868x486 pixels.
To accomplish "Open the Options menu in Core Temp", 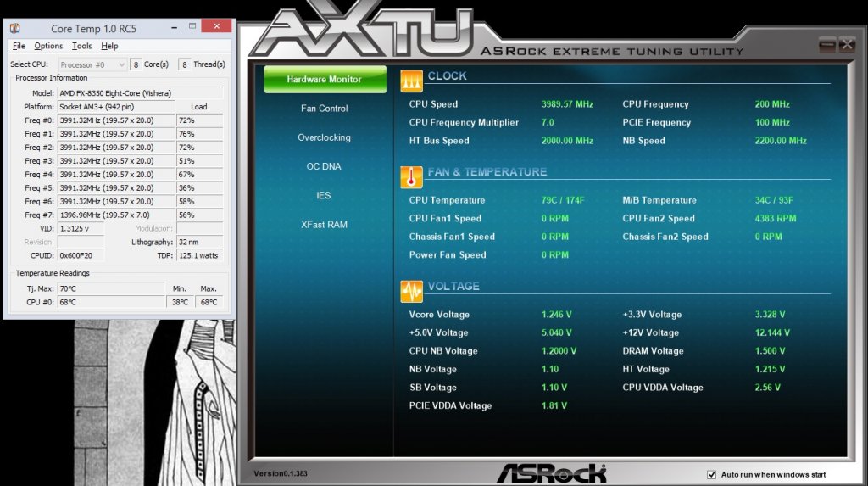I will point(48,46).
